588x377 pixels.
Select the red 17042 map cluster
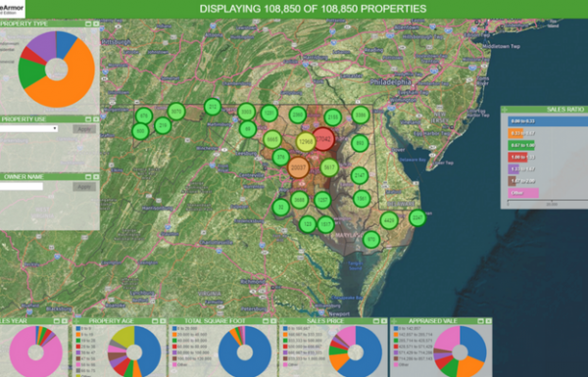point(323,139)
